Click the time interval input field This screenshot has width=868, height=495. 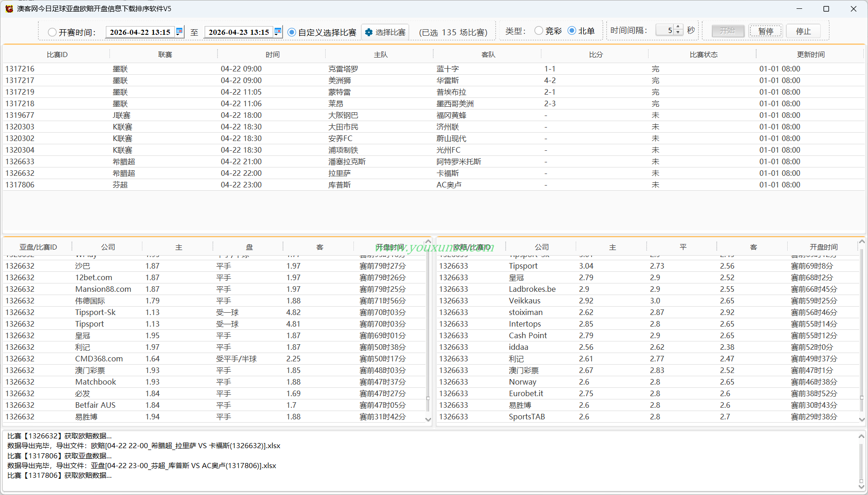point(665,30)
